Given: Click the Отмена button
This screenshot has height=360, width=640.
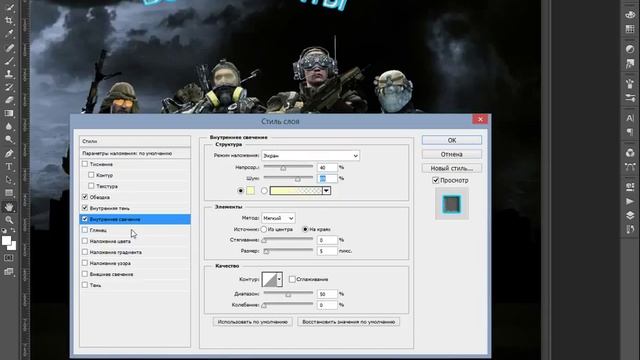Looking at the screenshot, I should click(x=452, y=154).
